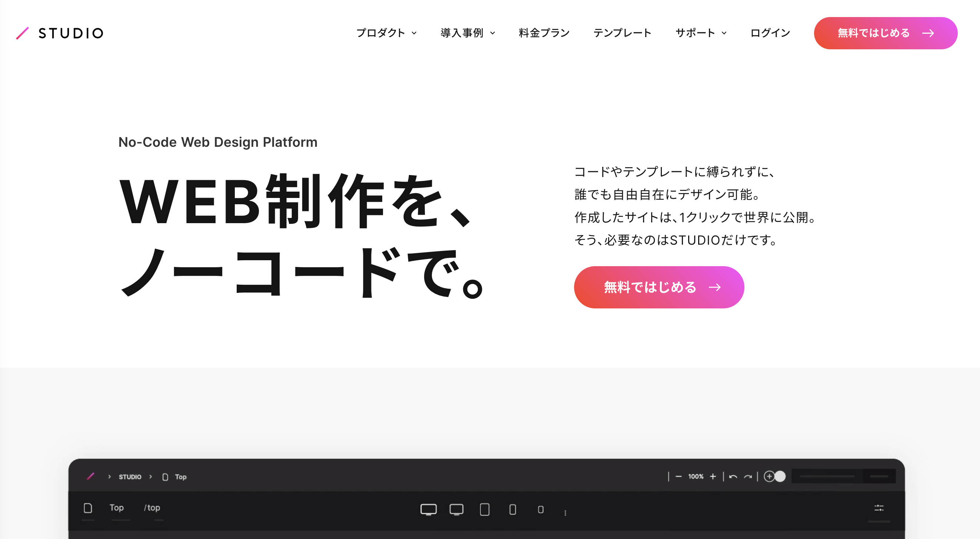Click the redo arrow in editor
Image resolution: width=980 pixels, height=539 pixels.
click(x=748, y=476)
